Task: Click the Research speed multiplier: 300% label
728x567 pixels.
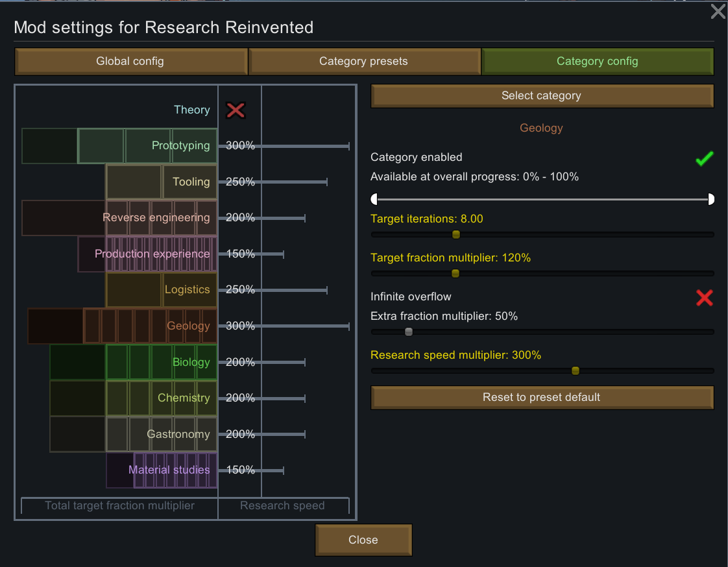Action: pyautogui.click(x=456, y=356)
